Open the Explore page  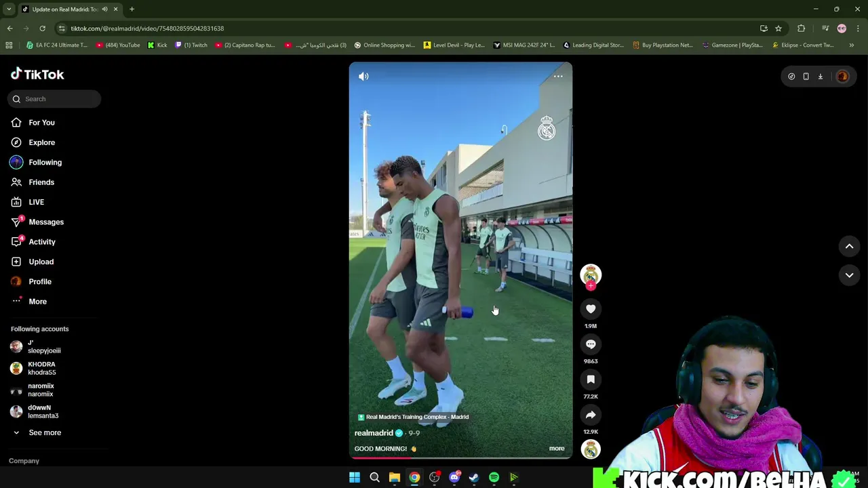point(41,142)
